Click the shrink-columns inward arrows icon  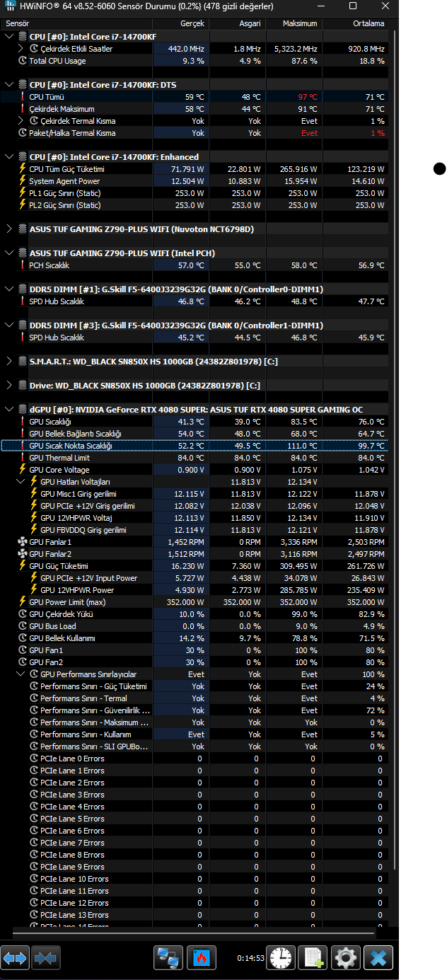point(45,959)
